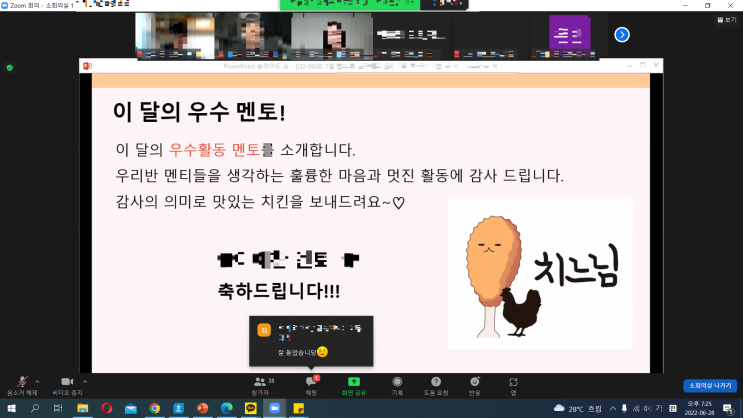Image resolution: width=743 pixels, height=418 pixels.
Task: Click the red text '우수활동 멘토'
Action: (215, 150)
